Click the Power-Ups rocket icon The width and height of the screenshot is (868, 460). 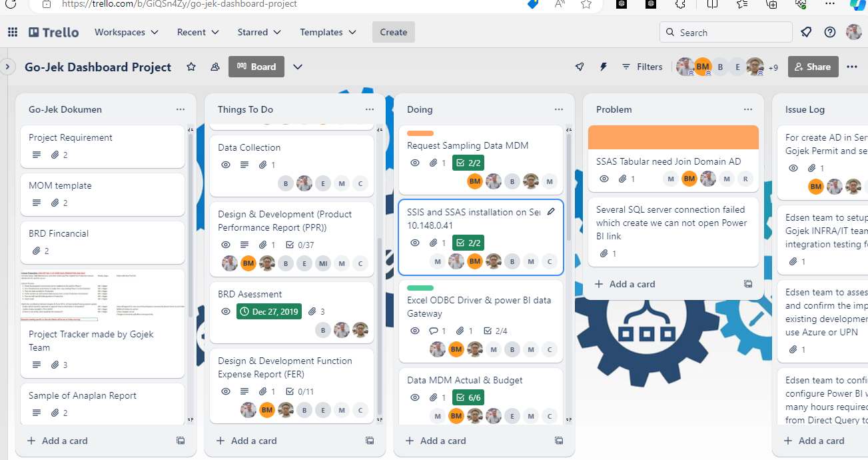580,67
